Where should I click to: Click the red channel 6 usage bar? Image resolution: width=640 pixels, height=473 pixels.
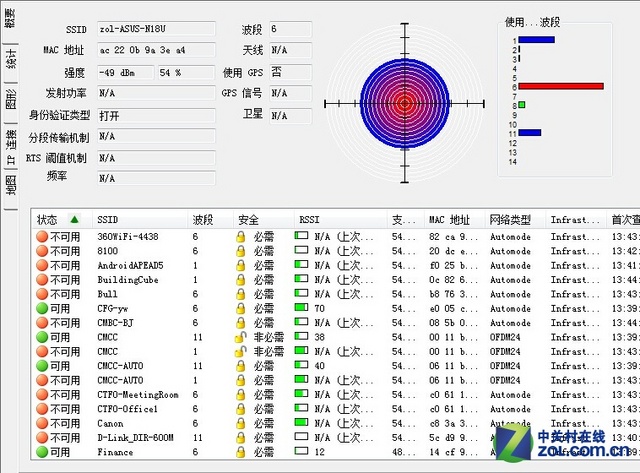560,86
